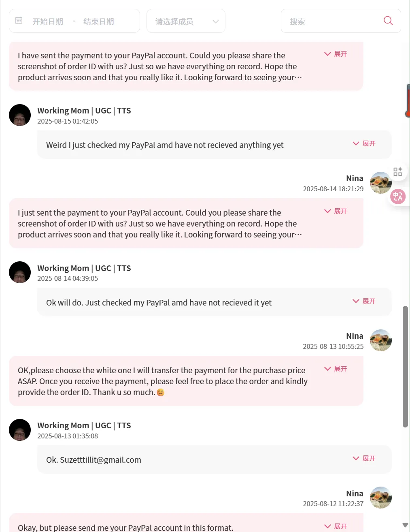Click the calendar icon in date picker

19,21
